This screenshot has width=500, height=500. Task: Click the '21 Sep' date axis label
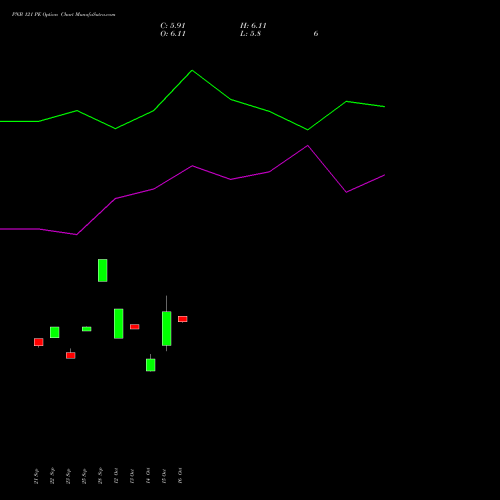[36, 476]
